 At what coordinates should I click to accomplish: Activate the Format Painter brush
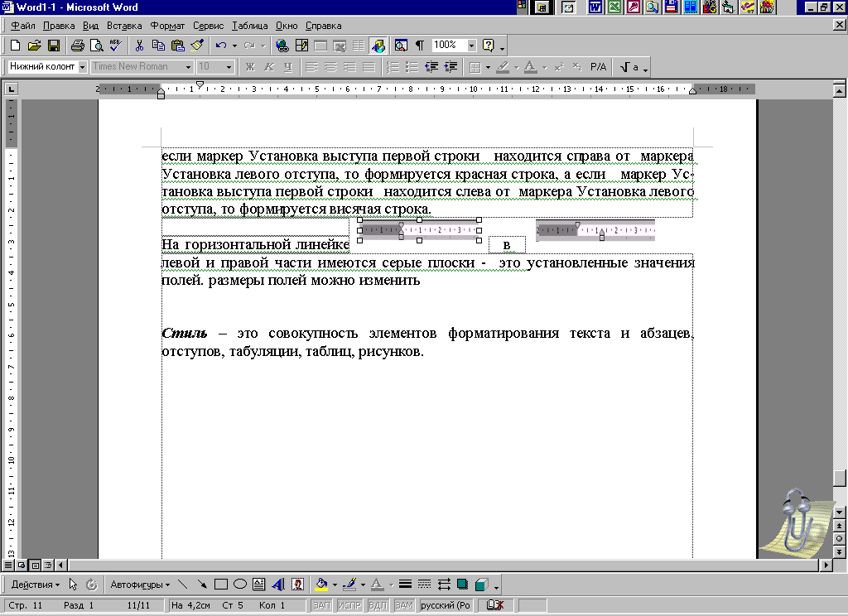click(x=197, y=46)
